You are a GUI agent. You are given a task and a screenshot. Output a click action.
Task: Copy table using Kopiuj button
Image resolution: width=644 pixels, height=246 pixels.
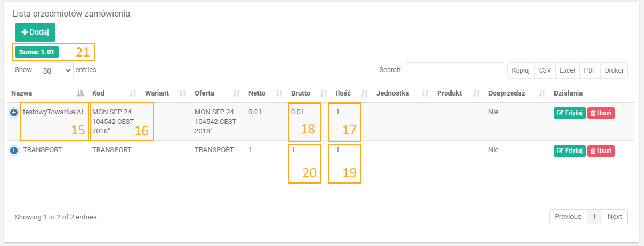520,70
